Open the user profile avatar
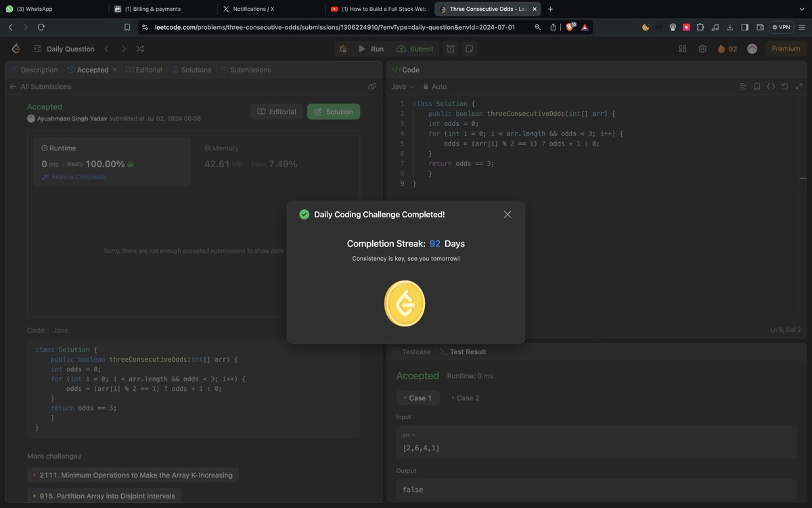812x508 pixels. [752, 49]
